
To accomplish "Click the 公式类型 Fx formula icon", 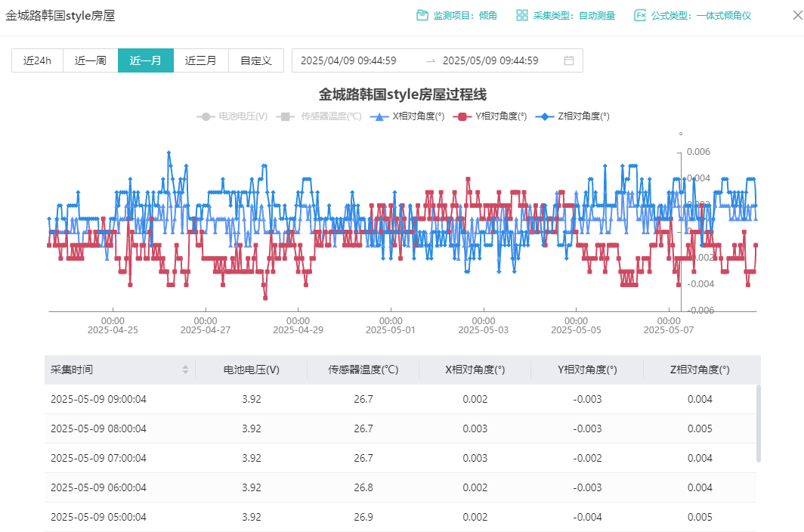I will [x=640, y=15].
